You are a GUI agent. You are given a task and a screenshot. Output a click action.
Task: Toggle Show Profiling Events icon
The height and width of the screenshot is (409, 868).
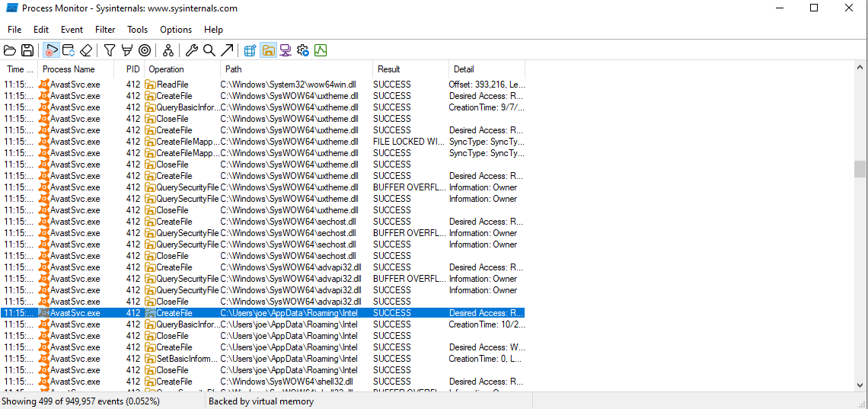pyautogui.click(x=321, y=50)
